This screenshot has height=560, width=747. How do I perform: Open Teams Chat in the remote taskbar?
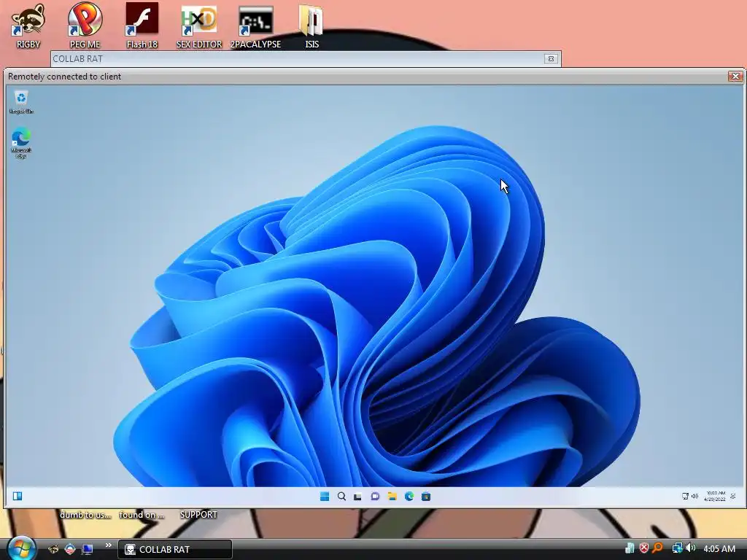[375, 497]
